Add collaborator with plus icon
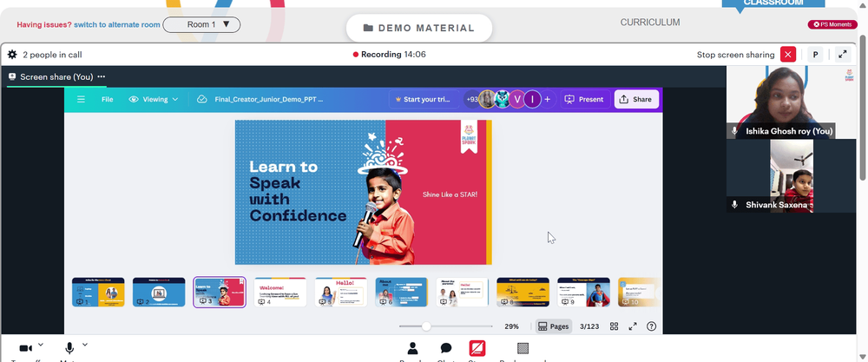The width and height of the screenshot is (868, 362). pos(548,99)
